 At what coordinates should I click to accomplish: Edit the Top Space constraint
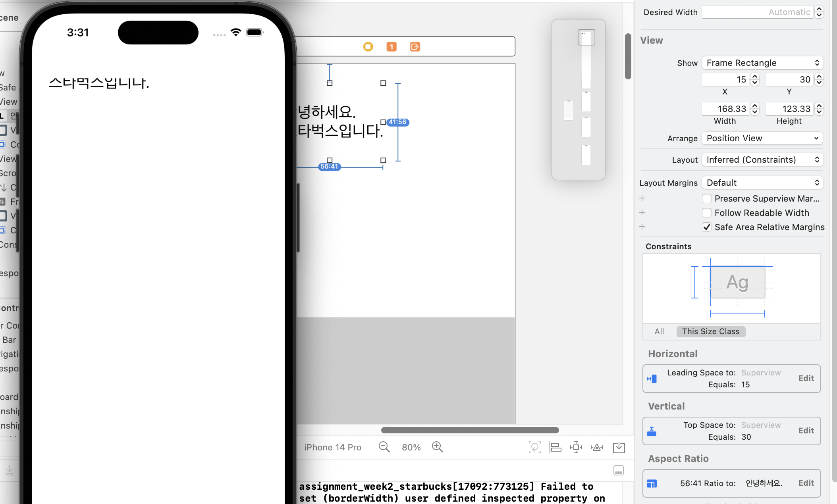coord(806,431)
